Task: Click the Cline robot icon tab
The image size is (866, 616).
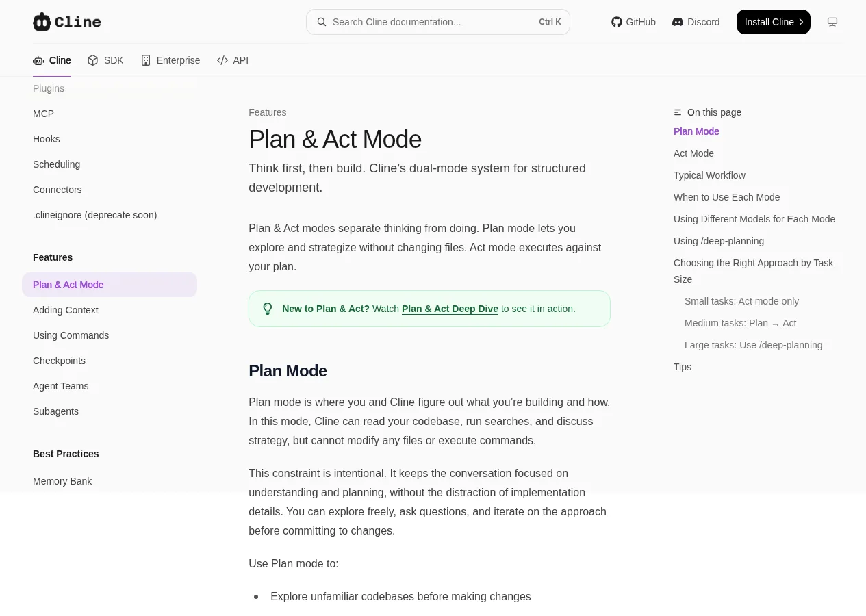Action: coord(38,60)
